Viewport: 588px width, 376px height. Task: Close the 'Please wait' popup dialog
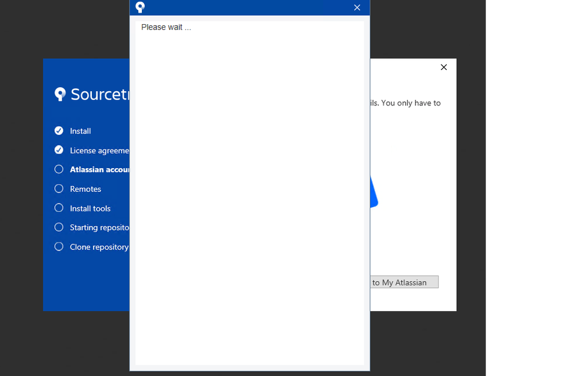[x=357, y=8]
